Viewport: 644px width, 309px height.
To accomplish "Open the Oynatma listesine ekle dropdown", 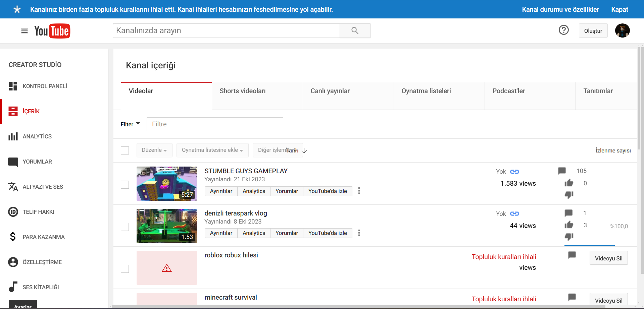I will pos(212,150).
